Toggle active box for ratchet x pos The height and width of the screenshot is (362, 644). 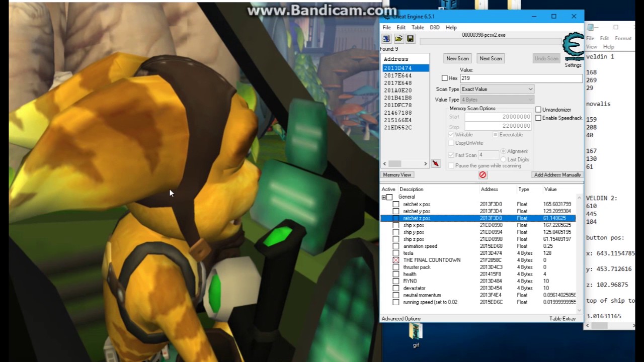(x=396, y=204)
